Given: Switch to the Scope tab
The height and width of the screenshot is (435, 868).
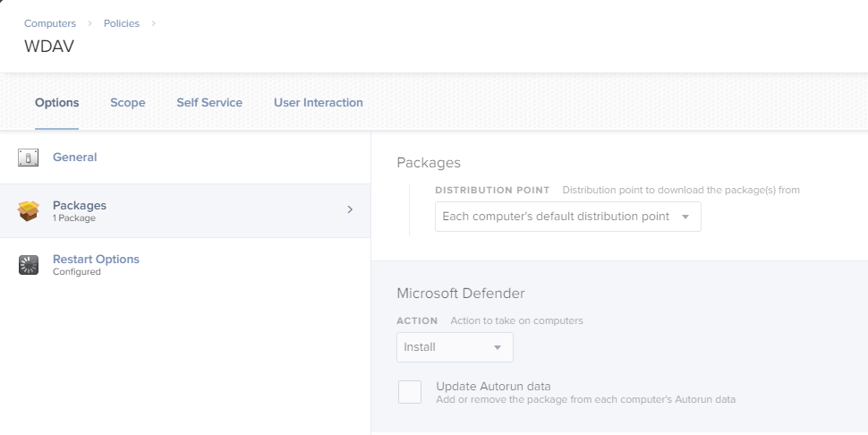Looking at the screenshot, I should pos(128,103).
